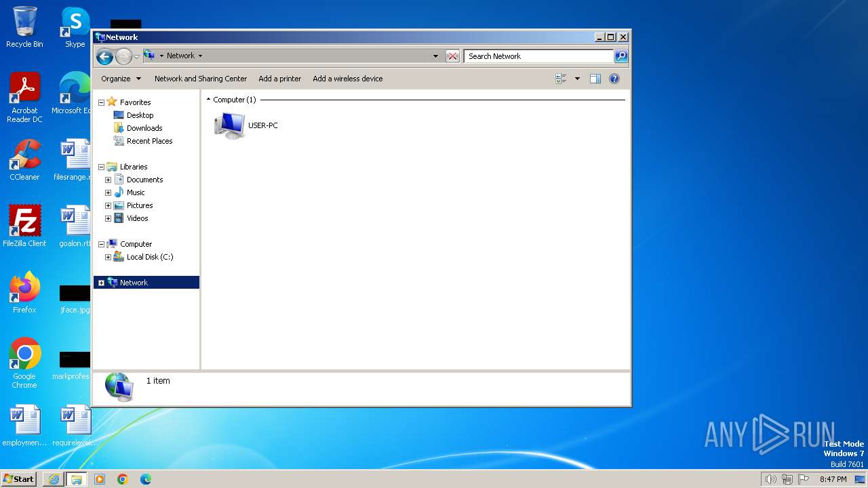Expand the Documents library node
This screenshot has height=488, width=868.
click(x=108, y=180)
